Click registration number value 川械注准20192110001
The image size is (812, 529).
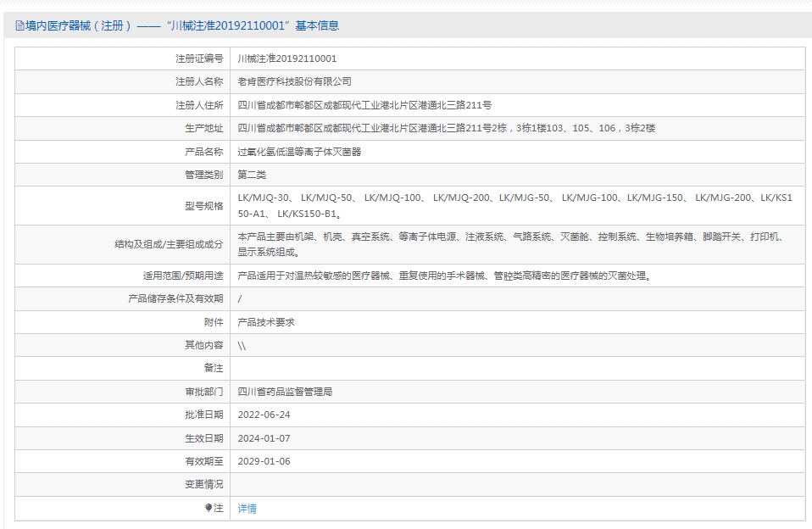(286, 58)
